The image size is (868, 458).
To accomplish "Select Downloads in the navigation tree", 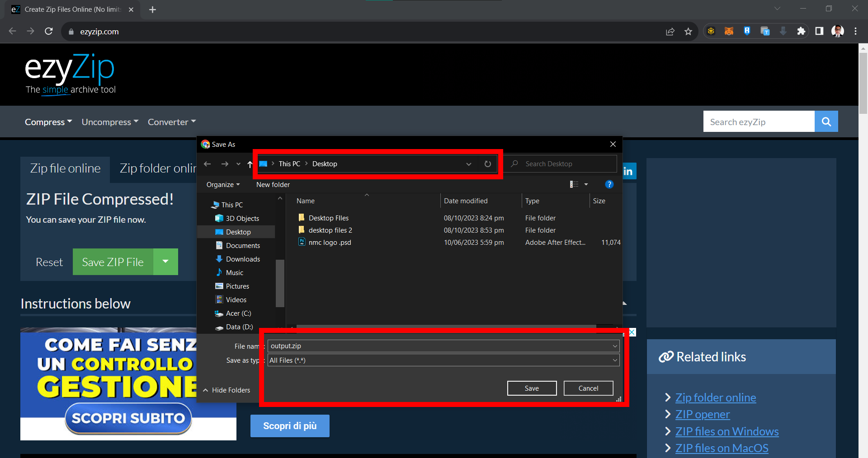I will coord(243,259).
